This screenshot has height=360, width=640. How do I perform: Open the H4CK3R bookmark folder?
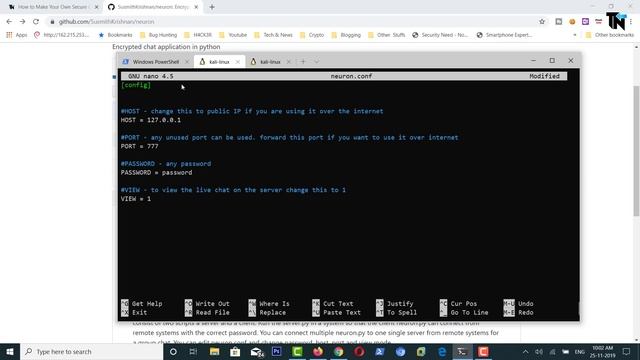(x=198, y=35)
